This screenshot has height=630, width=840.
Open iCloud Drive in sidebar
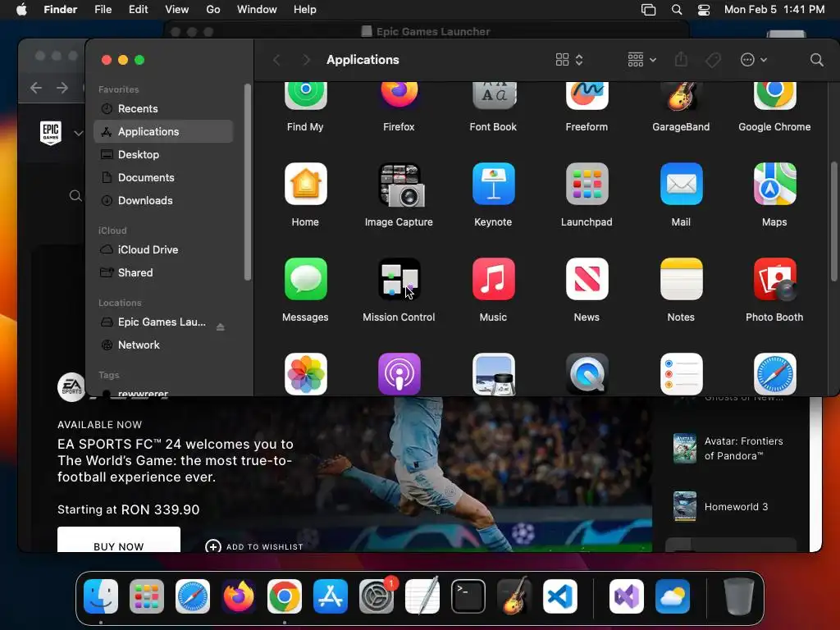(163, 249)
